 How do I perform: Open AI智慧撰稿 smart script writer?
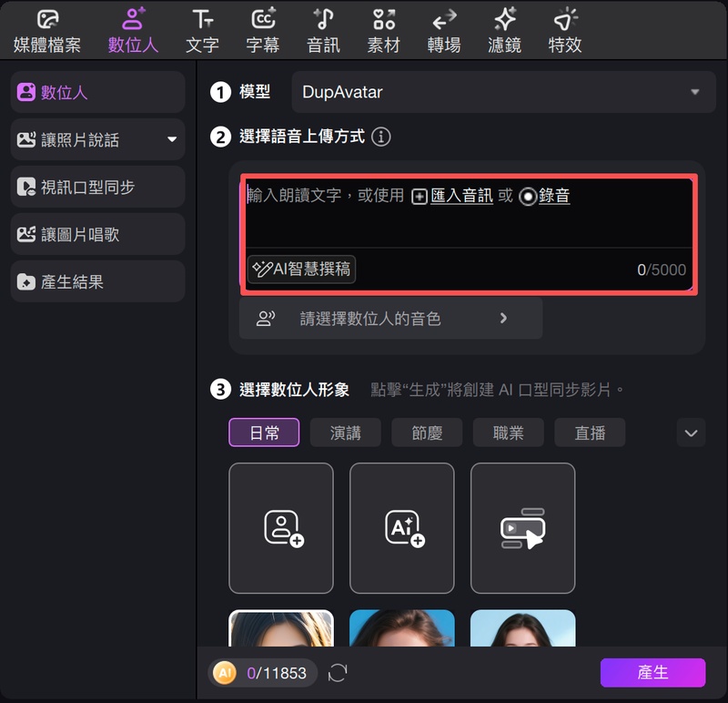click(301, 270)
